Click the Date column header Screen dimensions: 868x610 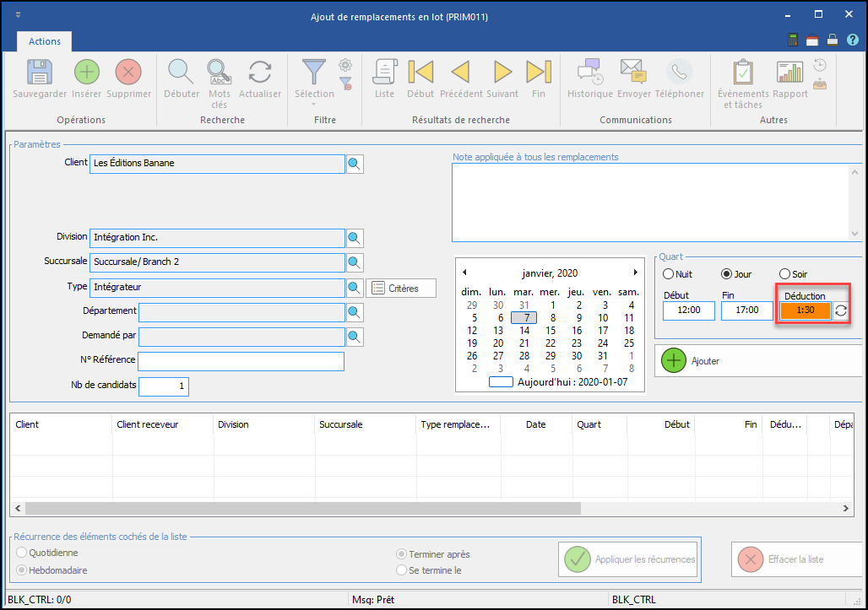pyautogui.click(x=535, y=424)
